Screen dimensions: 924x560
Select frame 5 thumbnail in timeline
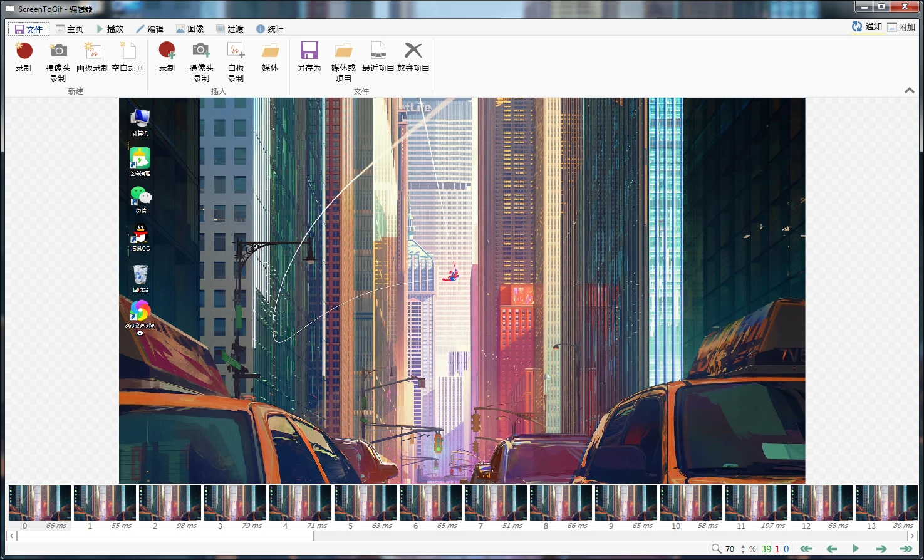pos(365,503)
